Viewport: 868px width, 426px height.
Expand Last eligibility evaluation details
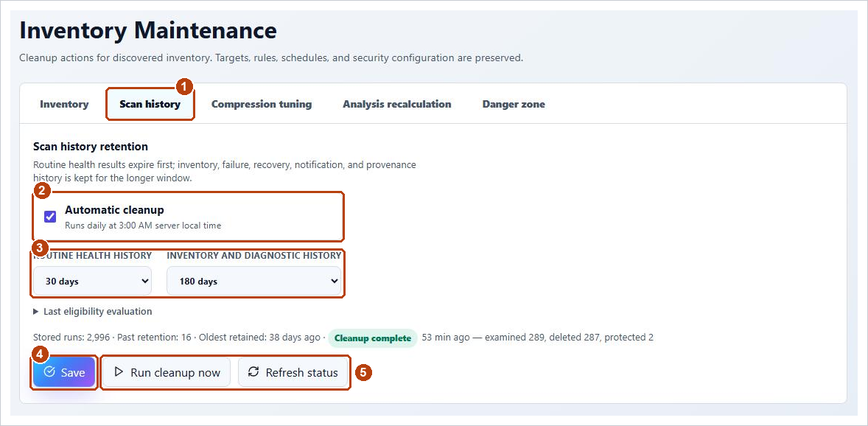click(x=92, y=311)
